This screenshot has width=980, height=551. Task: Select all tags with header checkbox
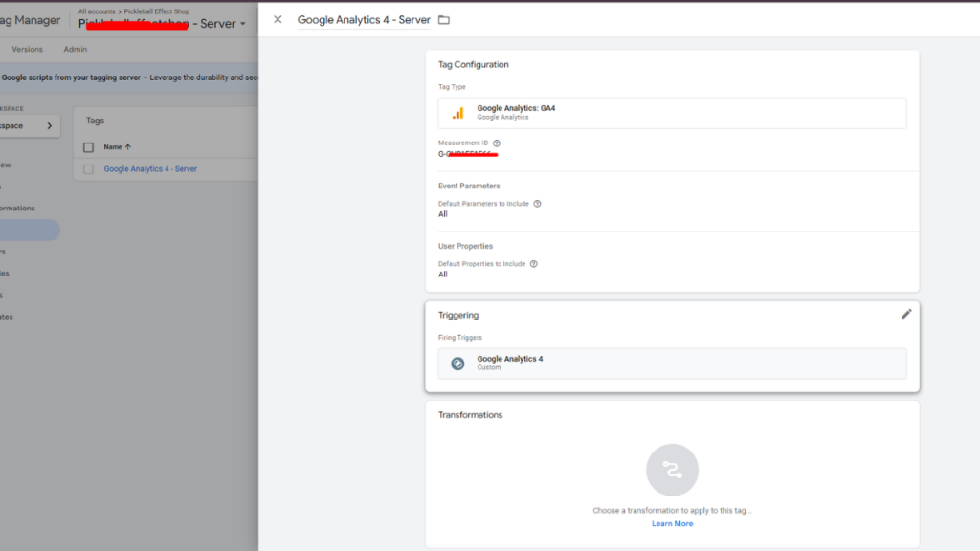click(88, 147)
